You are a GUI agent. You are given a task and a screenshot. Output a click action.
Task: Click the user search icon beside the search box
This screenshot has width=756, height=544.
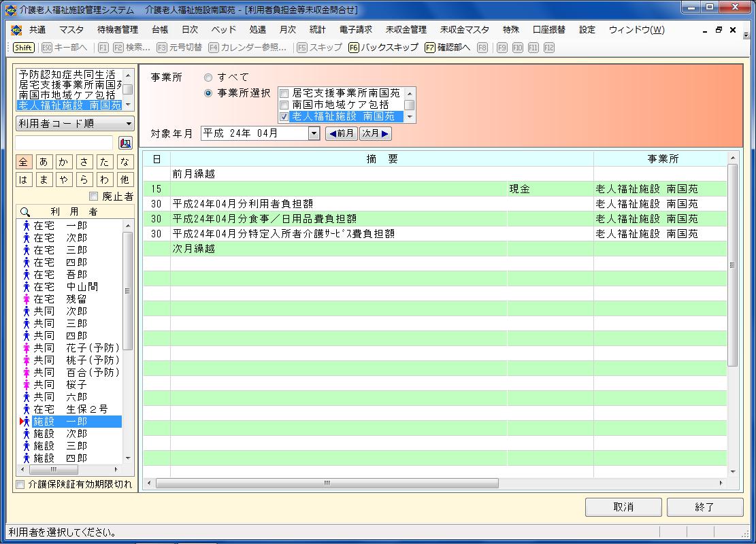[125, 143]
